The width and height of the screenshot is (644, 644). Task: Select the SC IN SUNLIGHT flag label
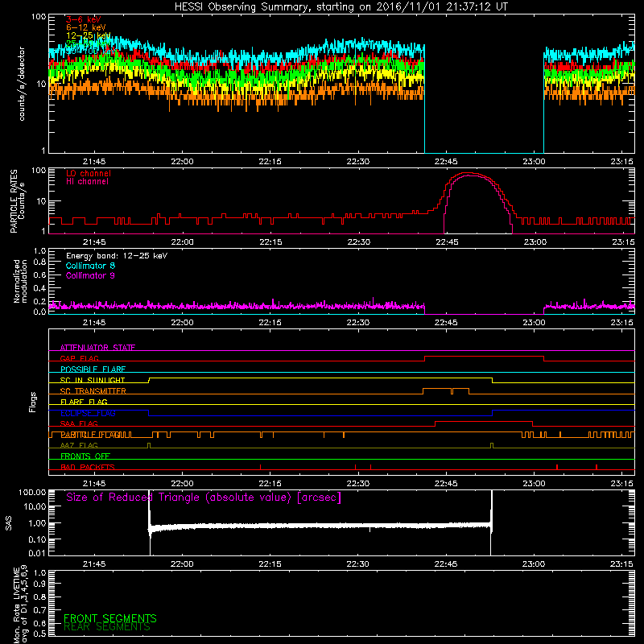(93, 380)
